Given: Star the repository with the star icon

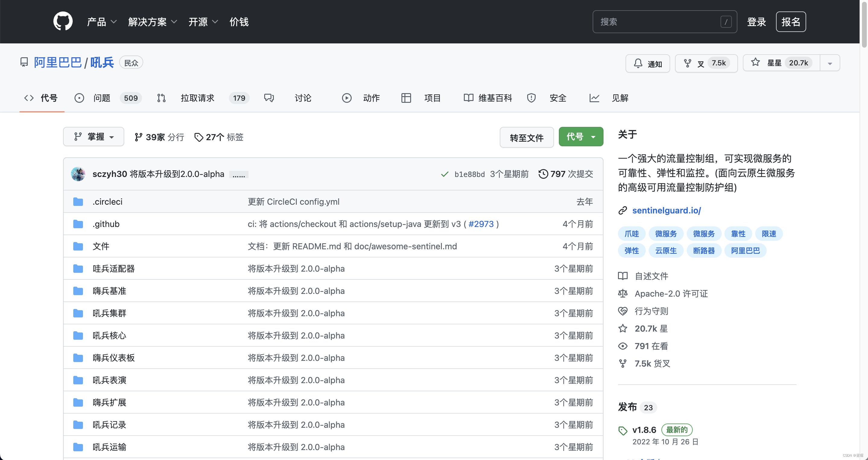Looking at the screenshot, I should (756, 62).
